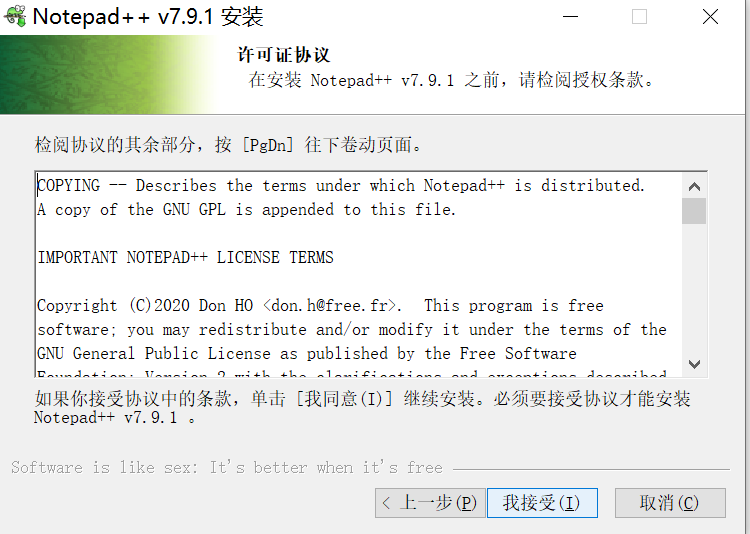This screenshot has width=750, height=534.
Task: Click the license scrollbar up arrow
Action: [694, 186]
